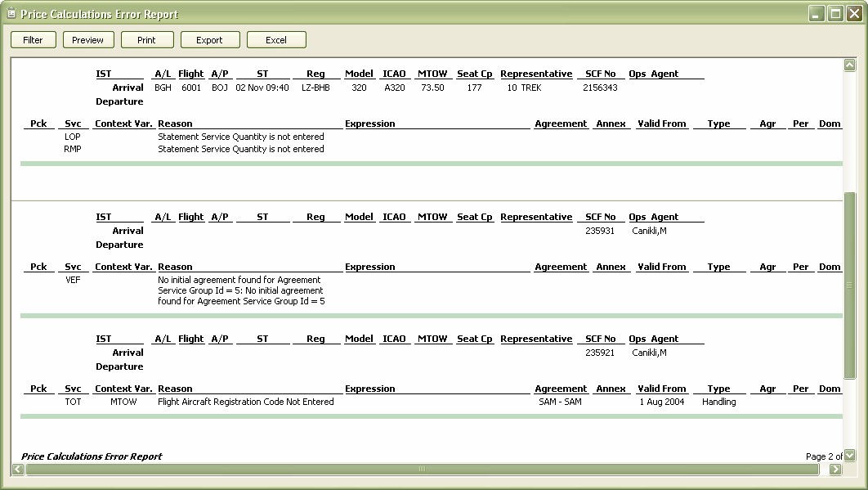Select airport code BOJ
The width and height of the screenshot is (868, 490).
220,88
